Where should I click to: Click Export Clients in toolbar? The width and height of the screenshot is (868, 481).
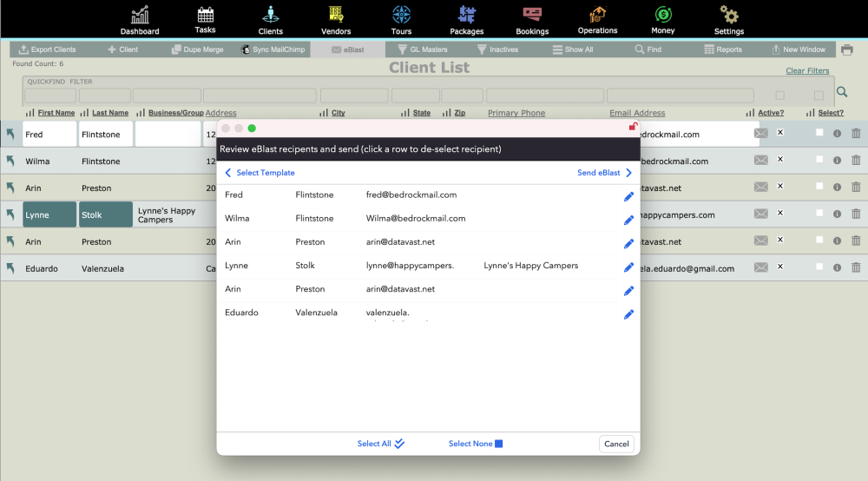click(47, 49)
